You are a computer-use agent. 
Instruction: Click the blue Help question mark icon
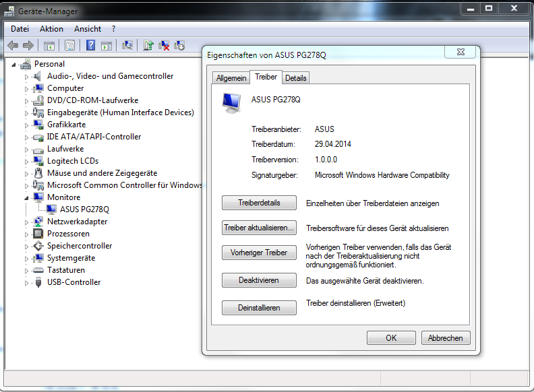pos(90,45)
